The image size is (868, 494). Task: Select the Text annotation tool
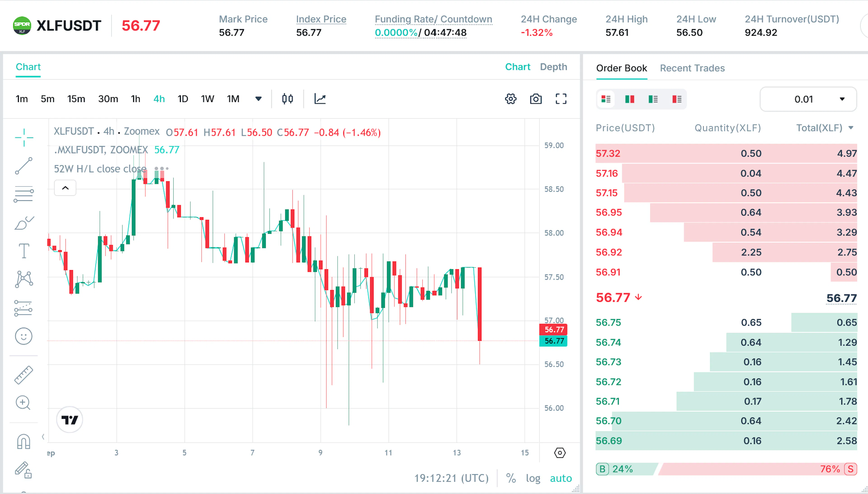pos(24,251)
